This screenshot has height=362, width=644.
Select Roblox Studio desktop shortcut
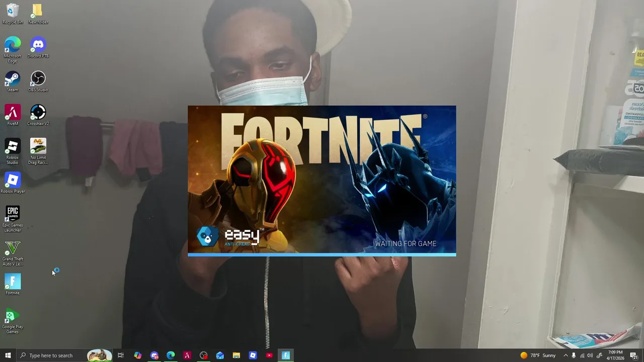click(13, 151)
